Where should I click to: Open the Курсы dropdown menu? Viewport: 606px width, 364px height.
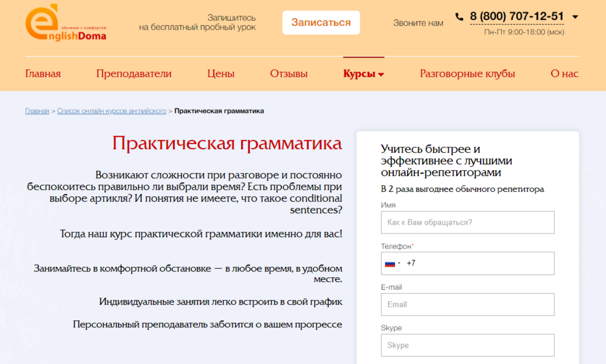[362, 73]
